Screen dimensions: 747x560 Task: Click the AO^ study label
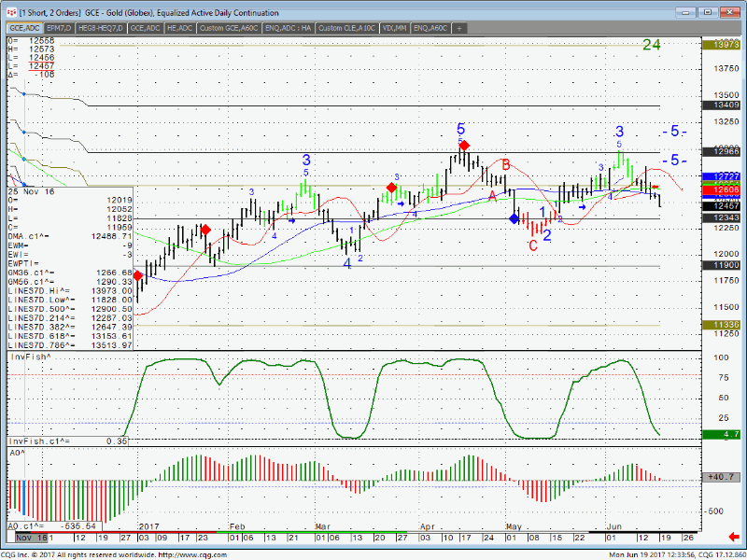tap(18, 453)
